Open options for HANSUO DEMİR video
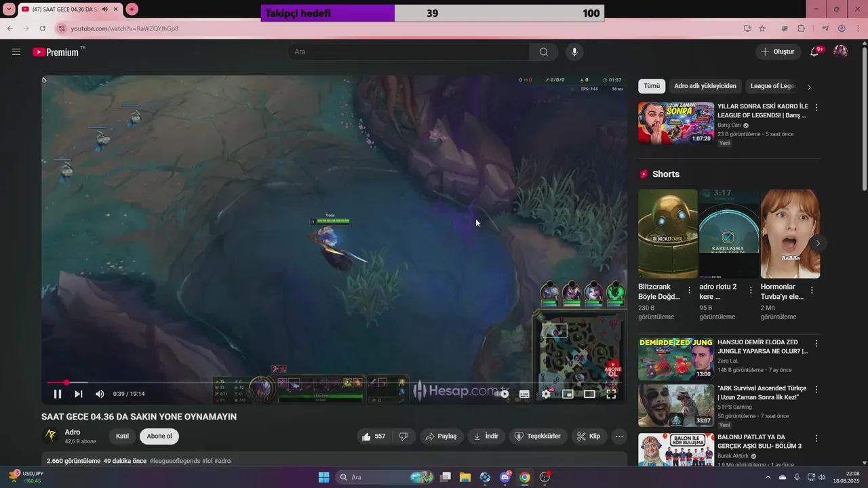This screenshot has width=868, height=488. coord(816,344)
